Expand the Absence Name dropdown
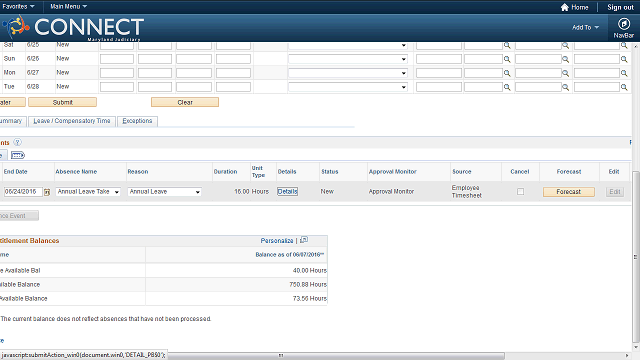Image resolution: width=640 pixels, height=360 pixels. click(x=88, y=191)
